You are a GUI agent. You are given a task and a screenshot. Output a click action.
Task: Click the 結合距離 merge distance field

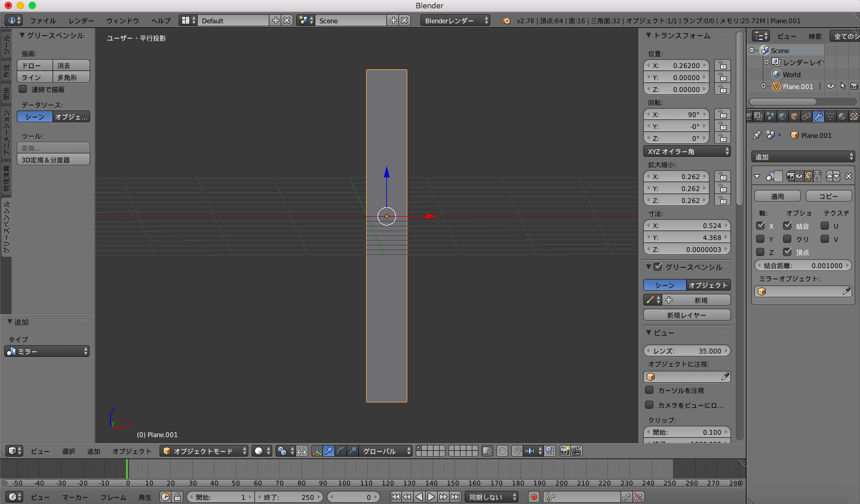pos(803,266)
